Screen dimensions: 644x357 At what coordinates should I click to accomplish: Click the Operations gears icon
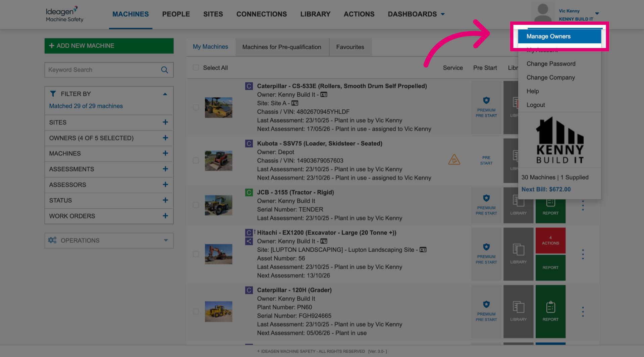click(52, 240)
